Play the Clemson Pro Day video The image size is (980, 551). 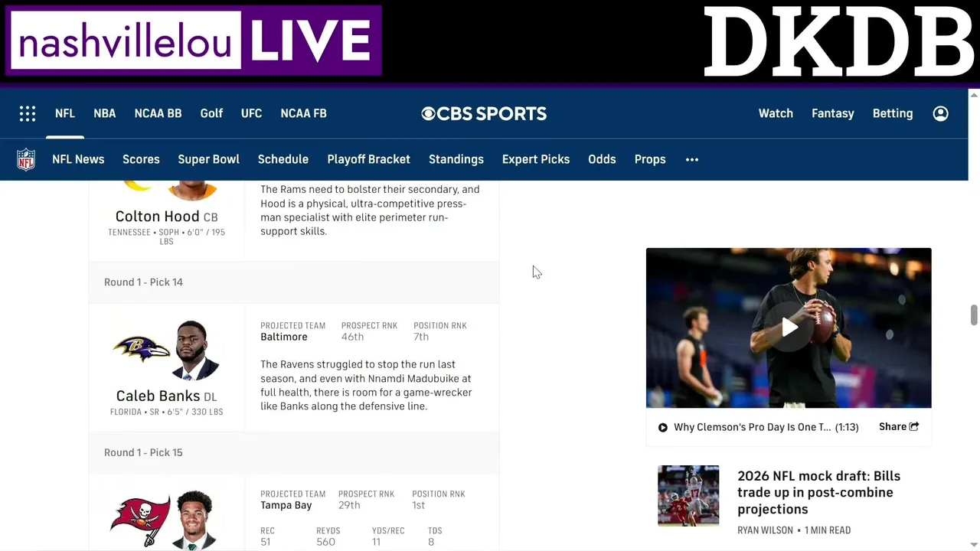click(x=789, y=328)
